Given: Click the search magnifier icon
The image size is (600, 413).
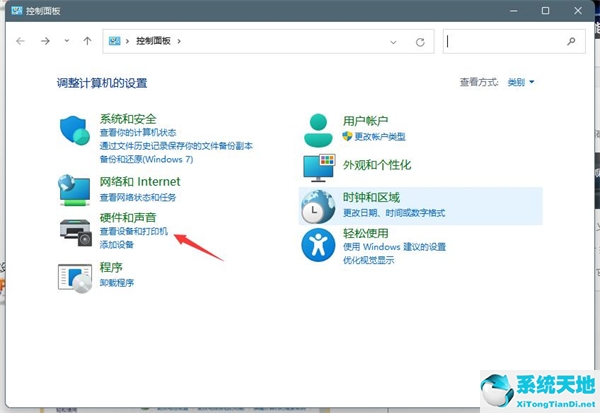Looking at the screenshot, I should click(571, 42).
